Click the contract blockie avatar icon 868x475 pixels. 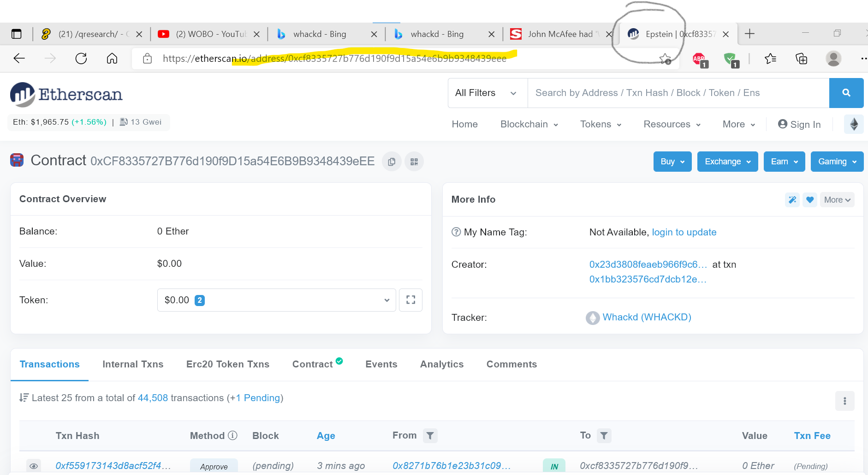(x=17, y=160)
